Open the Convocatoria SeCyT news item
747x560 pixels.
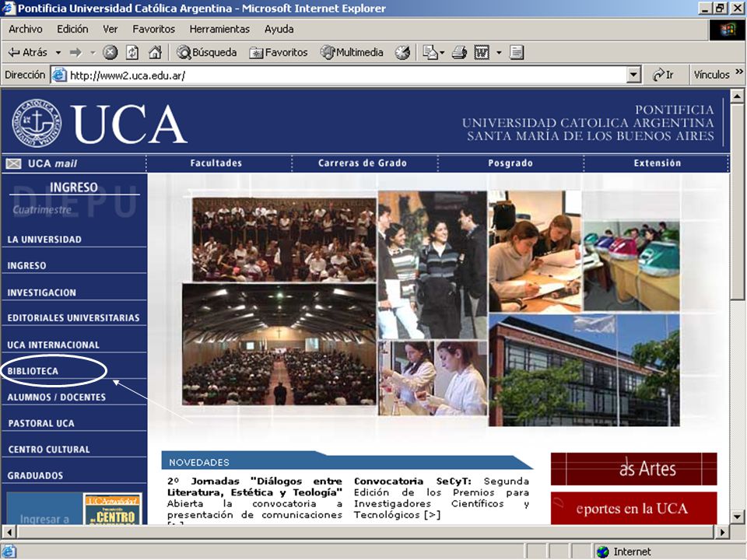tap(441, 498)
